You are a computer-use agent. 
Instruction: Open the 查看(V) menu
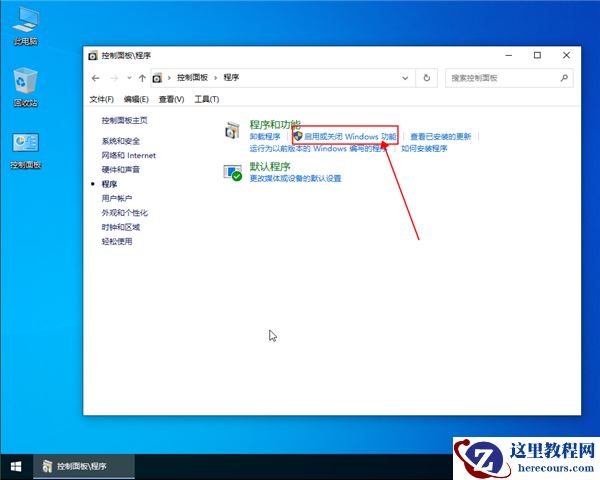(x=171, y=100)
